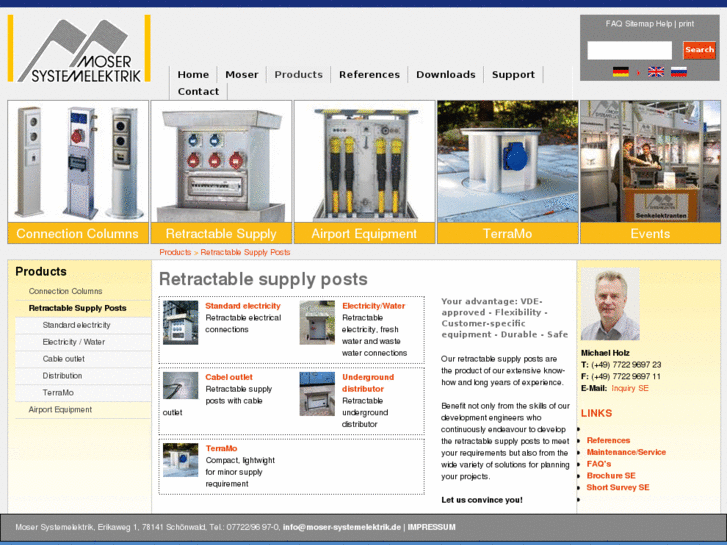Open Cabel outlet heading link
The image size is (727, 545).
point(229,377)
